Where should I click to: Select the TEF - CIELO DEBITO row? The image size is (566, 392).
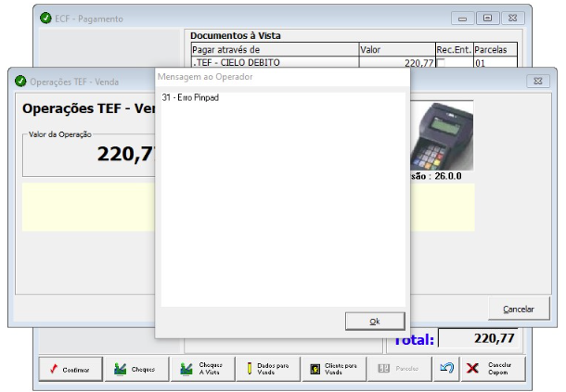[x=274, y=62]
